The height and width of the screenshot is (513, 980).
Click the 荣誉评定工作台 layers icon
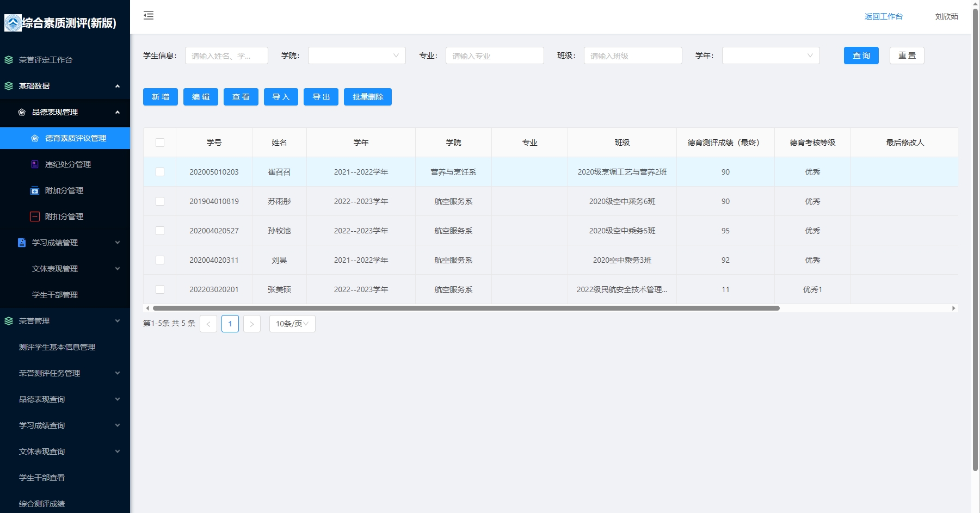coord(9,60)
